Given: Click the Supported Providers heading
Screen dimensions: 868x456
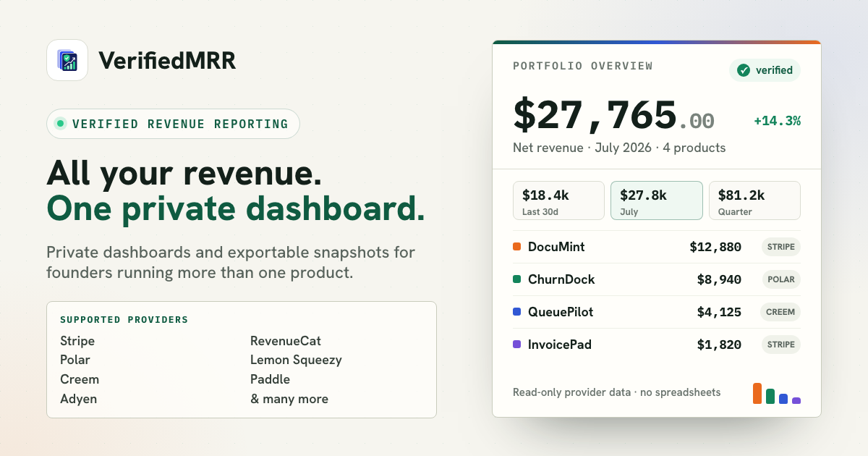Looking at the screenshot, I should coord(124,319).
